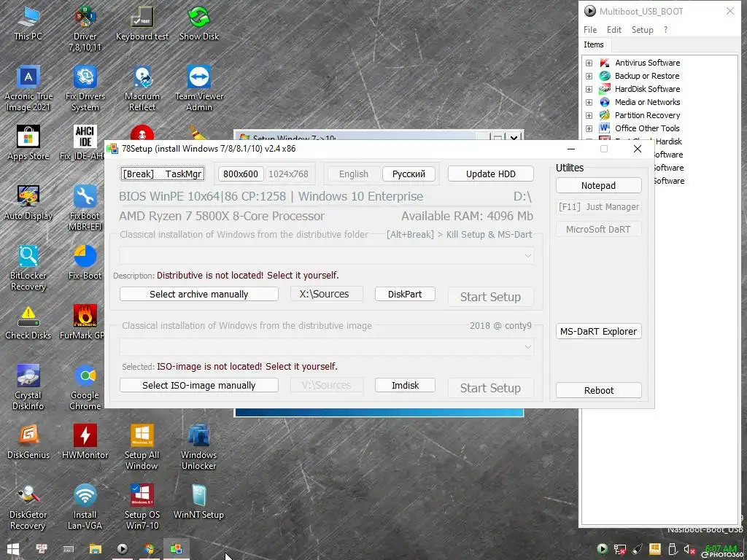Click Select ISO-image manually button
The image size is (747, 560).
(x=199, y=385)
